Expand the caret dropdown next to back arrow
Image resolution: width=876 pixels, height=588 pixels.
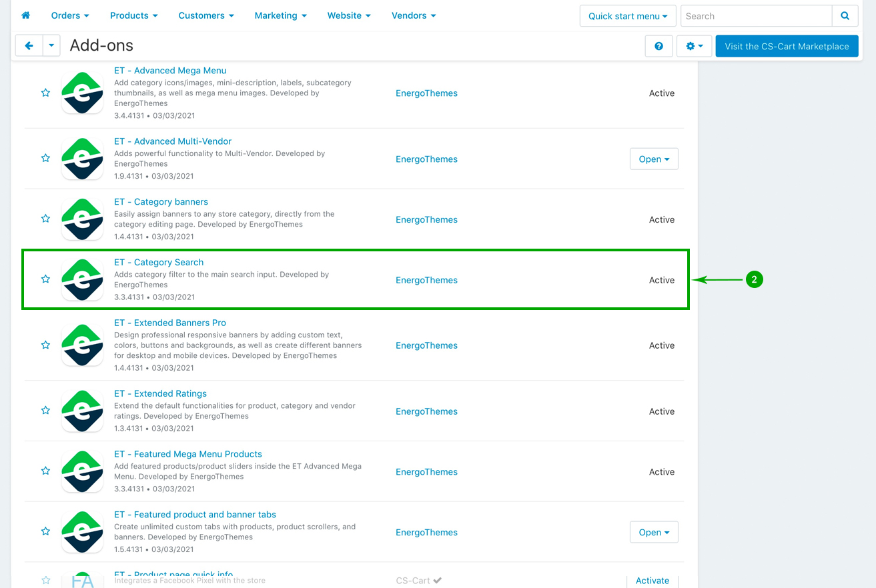click(51, 46)
